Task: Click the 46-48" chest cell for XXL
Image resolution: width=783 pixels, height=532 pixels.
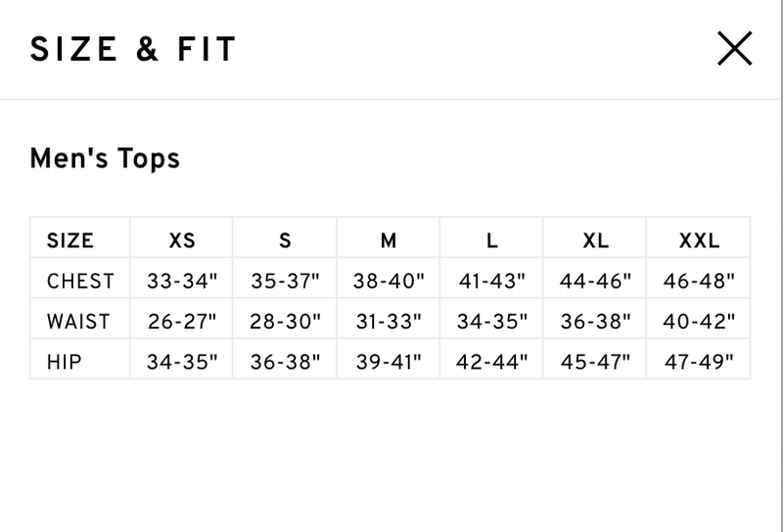Action: pos(699,281)
